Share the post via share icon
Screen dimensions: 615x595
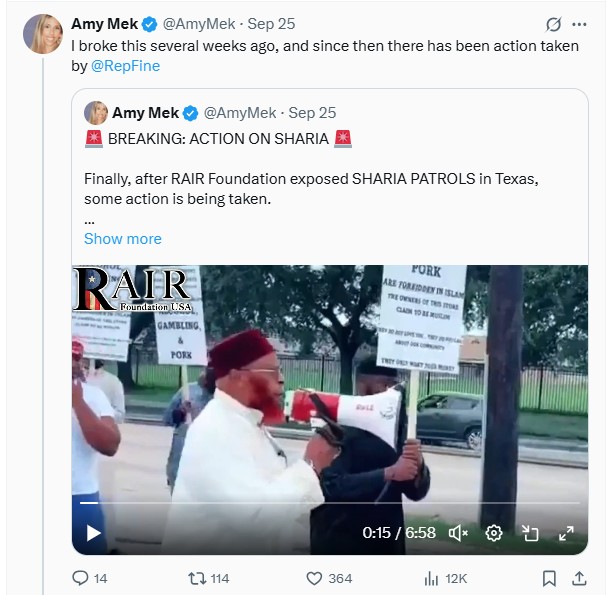coord(579,578)
